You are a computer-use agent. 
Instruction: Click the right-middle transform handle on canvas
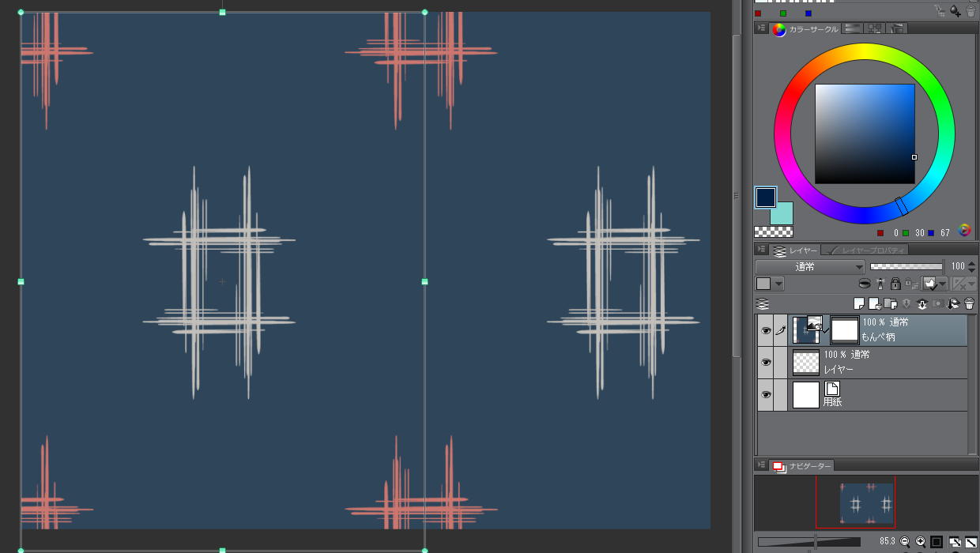click(x=424, y=281)
